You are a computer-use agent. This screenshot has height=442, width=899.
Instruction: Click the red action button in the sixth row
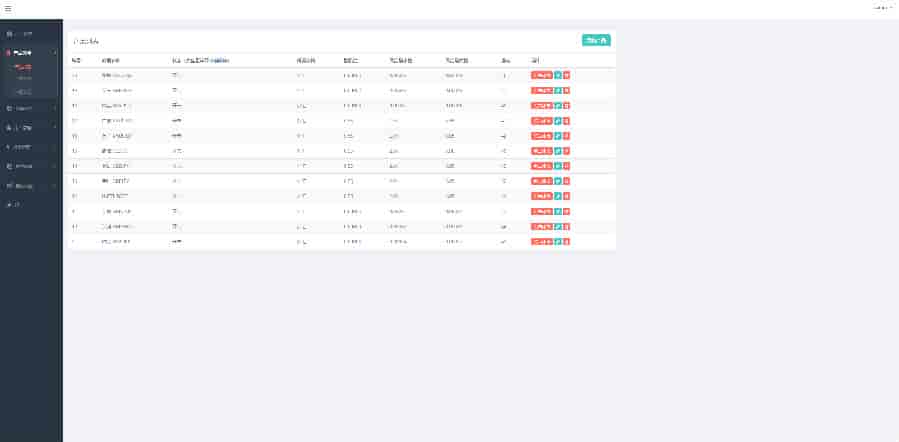[541, 151]
